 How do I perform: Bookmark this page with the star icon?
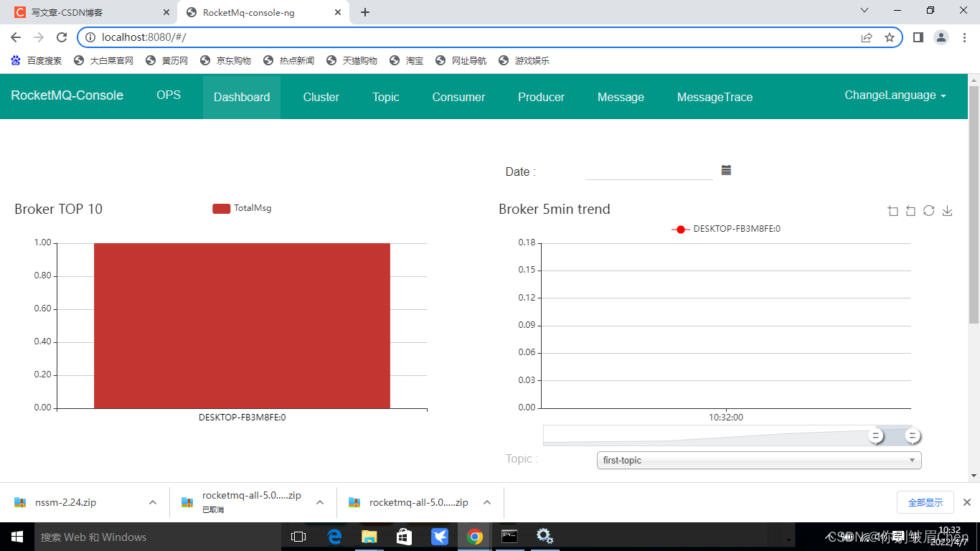(x=890, y=37)
